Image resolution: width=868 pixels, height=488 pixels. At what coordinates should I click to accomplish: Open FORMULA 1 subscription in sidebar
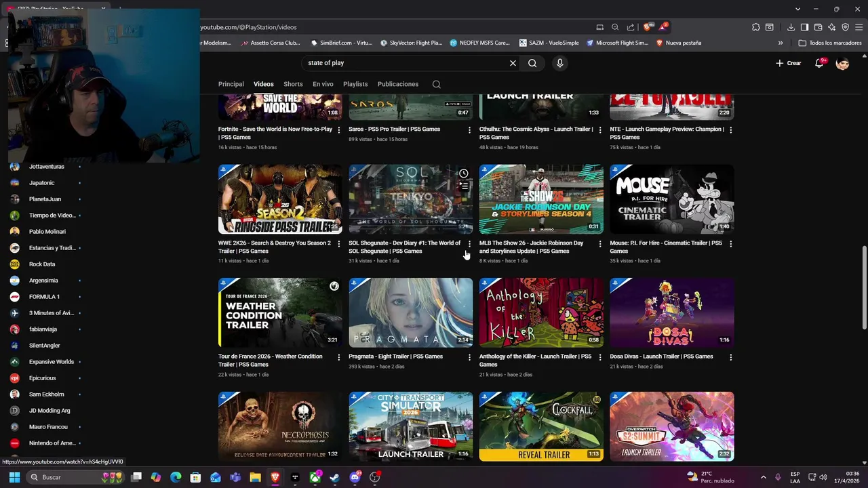(44, 297)
